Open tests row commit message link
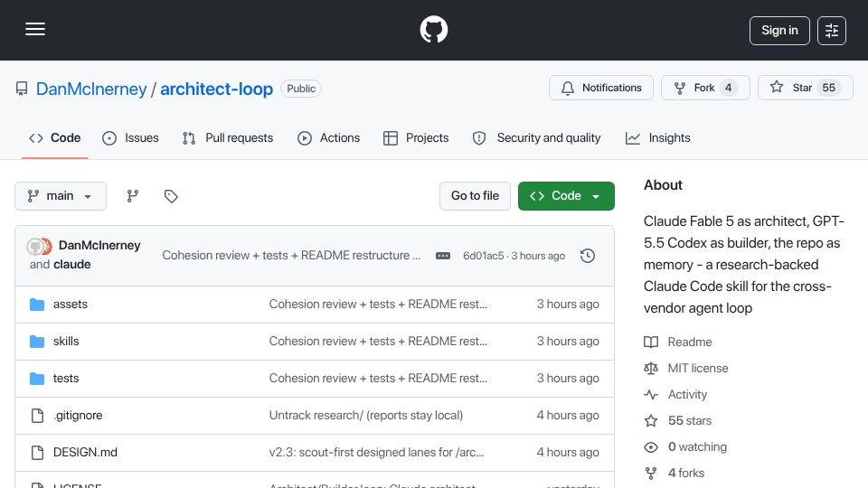Screen dimensions: 868x488 (378, 379)
